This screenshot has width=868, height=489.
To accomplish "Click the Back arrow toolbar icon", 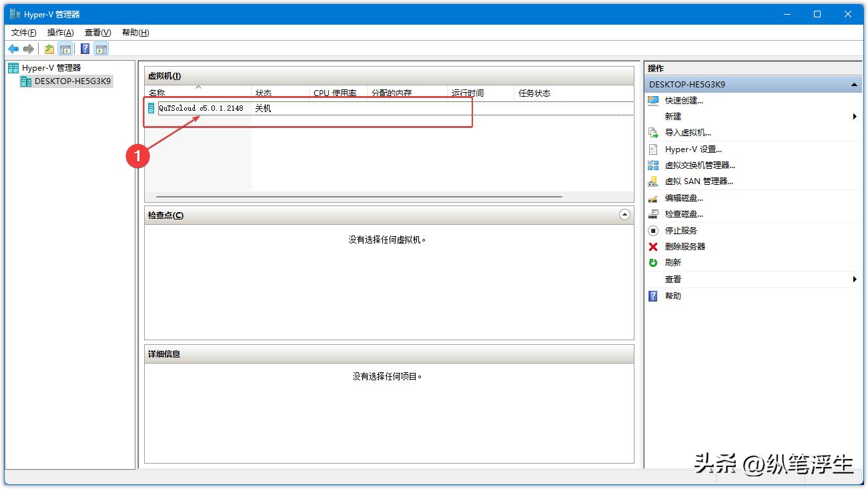I will 13,49.
